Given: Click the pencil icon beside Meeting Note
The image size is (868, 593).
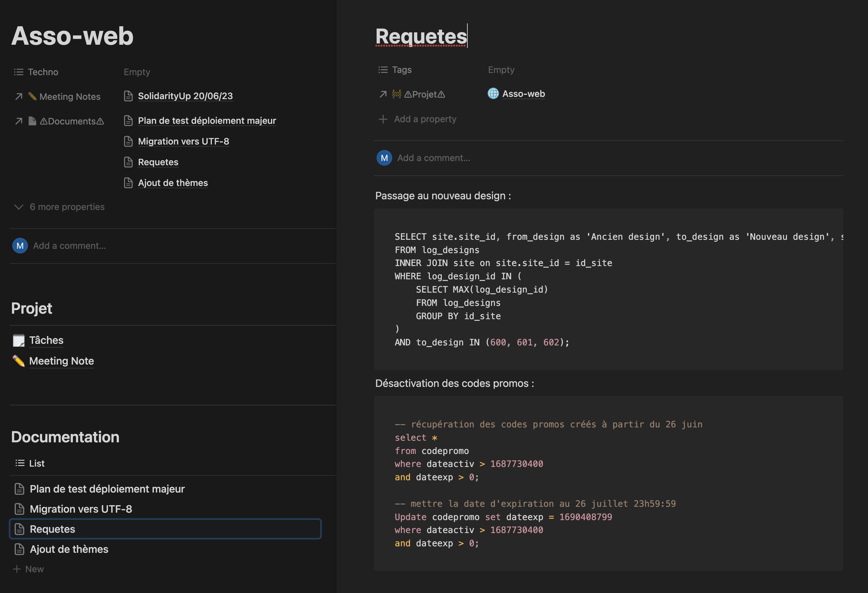Looking at the screenshot, I should pos(19,361).
